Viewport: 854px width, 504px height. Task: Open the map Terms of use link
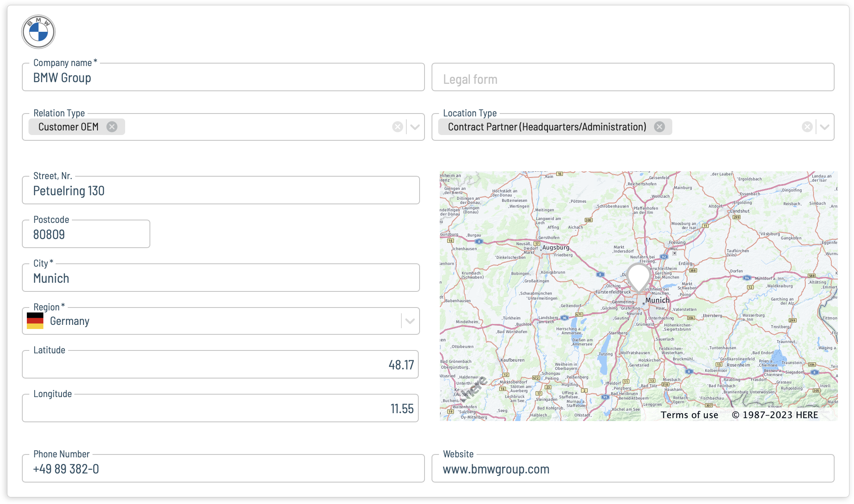tap(689, 415)
